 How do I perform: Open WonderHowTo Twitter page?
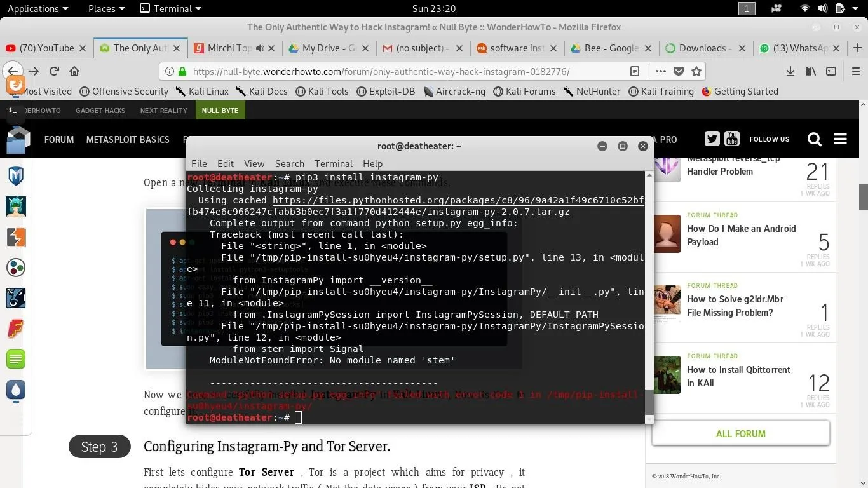point(712,139)
